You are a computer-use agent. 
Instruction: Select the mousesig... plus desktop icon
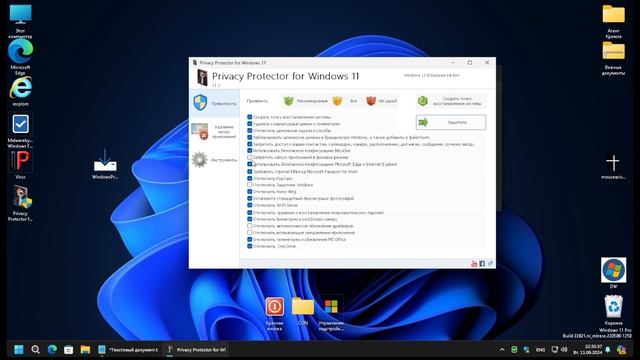tap(613, 167)
